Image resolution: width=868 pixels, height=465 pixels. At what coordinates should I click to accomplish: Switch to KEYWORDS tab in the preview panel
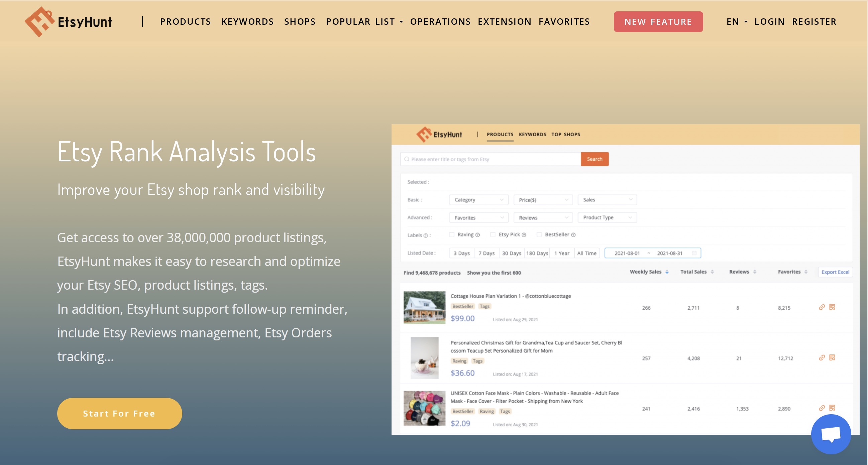(x=532, y=134)
